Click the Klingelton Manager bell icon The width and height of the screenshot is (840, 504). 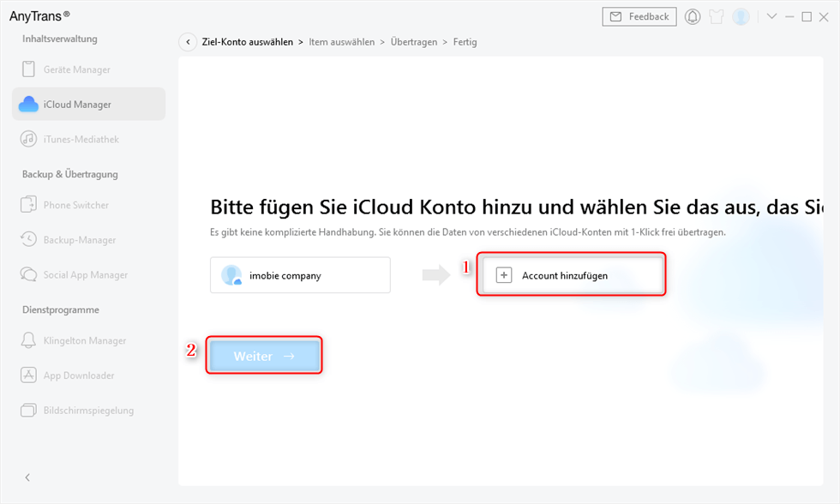(28, 340)
